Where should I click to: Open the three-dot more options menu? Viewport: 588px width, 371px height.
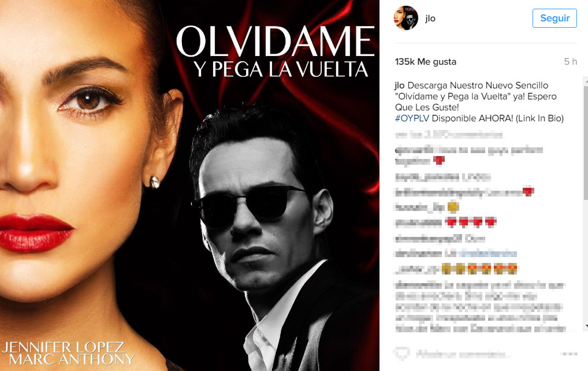pos(570,354)
